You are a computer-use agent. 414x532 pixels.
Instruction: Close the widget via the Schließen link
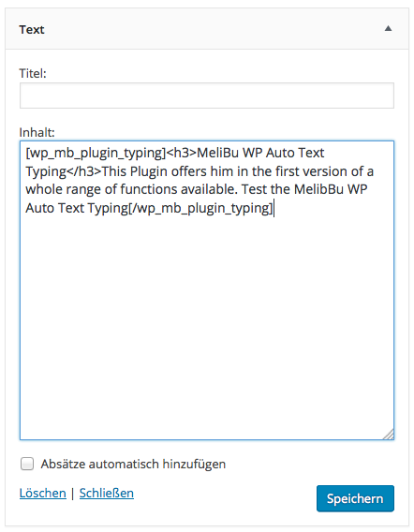(x=107, y=493)
